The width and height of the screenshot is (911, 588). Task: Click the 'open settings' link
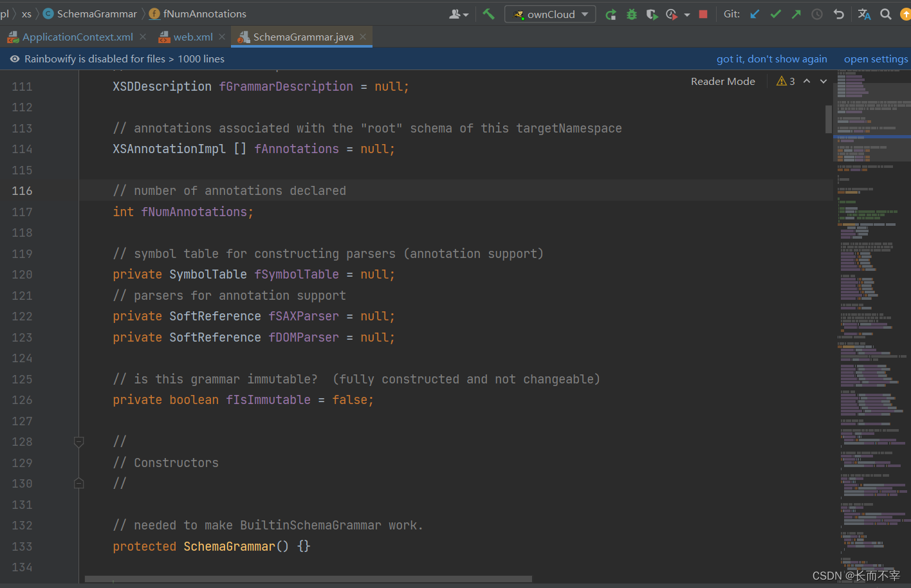coord(876,59)
